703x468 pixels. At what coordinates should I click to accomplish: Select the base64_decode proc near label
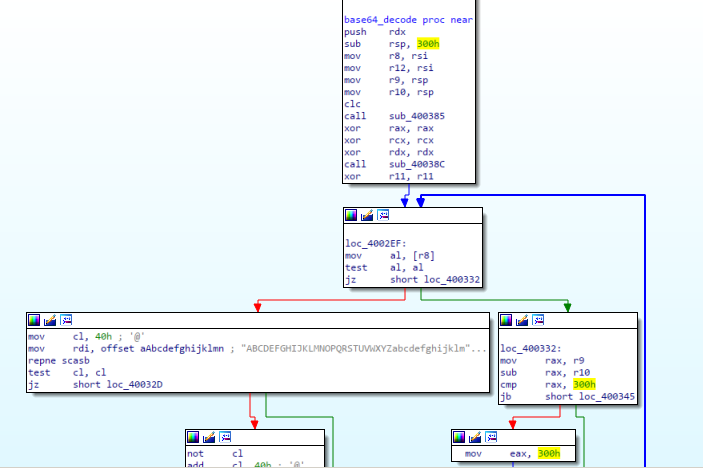point(393,20)
